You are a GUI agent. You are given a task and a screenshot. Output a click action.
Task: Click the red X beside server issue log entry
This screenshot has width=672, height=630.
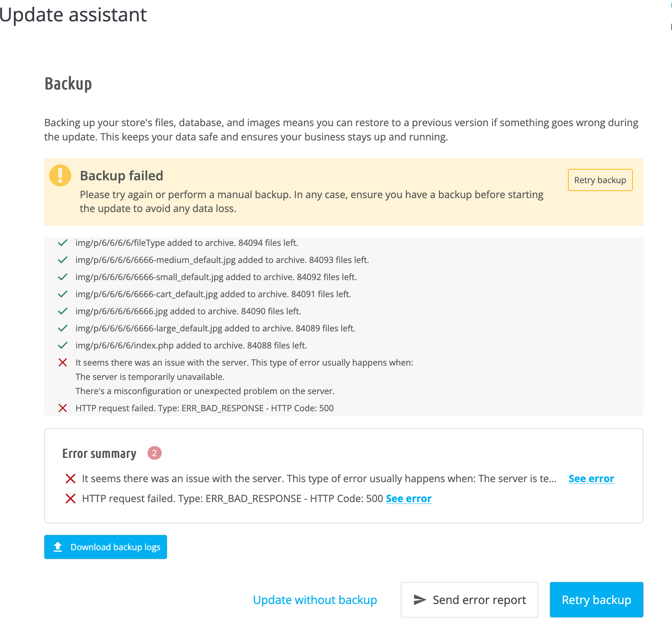point(63,362)
